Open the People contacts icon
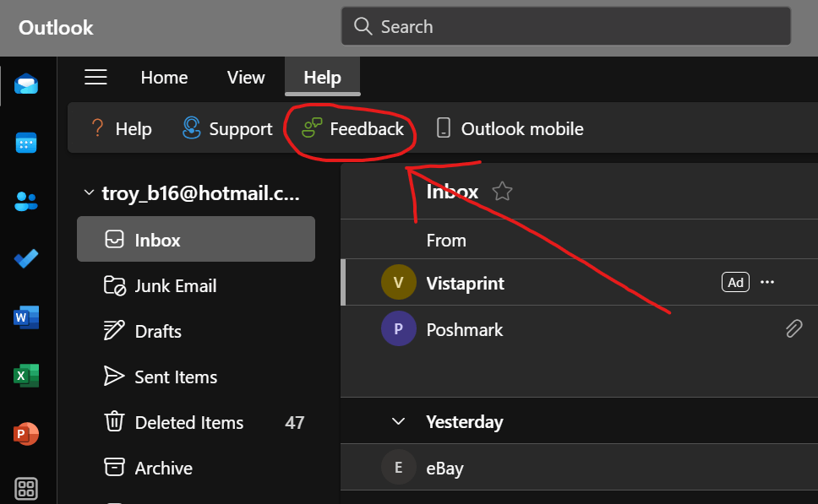 click(26, 201)
